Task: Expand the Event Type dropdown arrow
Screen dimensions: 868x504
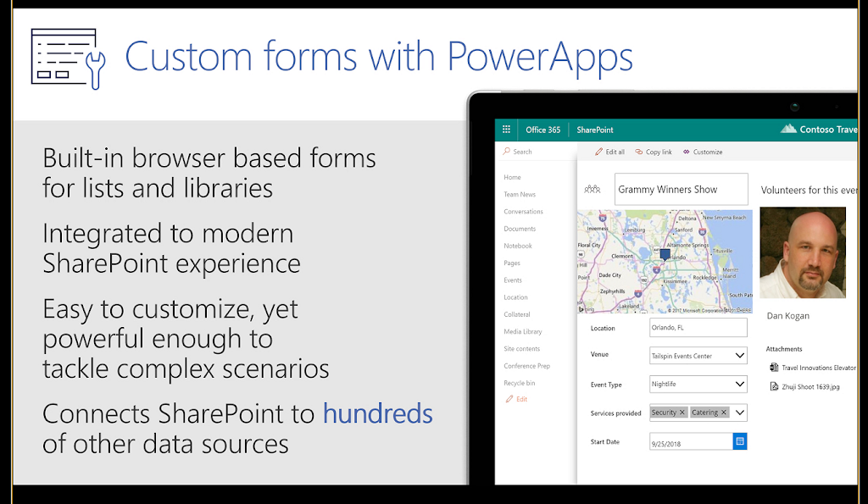Action: pos(739,384)
